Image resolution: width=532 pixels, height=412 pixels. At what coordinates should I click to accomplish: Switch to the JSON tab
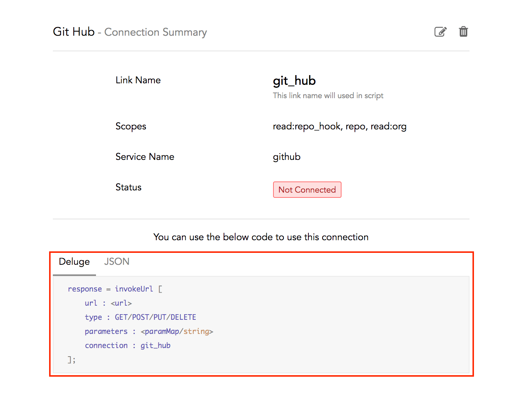pos(116,261)
